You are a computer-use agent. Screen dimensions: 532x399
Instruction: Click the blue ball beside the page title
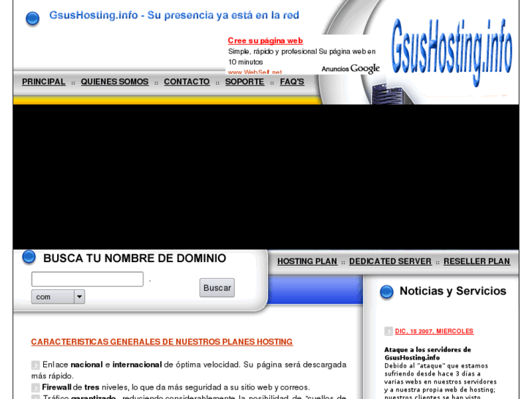pos(33,18)
